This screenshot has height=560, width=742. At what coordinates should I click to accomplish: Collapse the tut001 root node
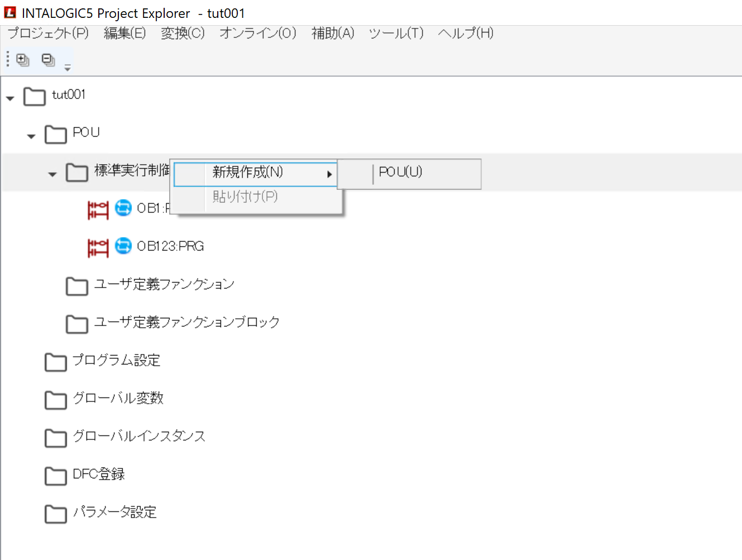click(x=10, y=98)
